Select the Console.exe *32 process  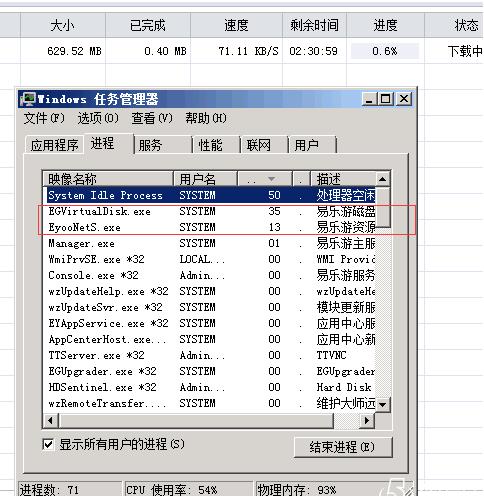[210, 275]
